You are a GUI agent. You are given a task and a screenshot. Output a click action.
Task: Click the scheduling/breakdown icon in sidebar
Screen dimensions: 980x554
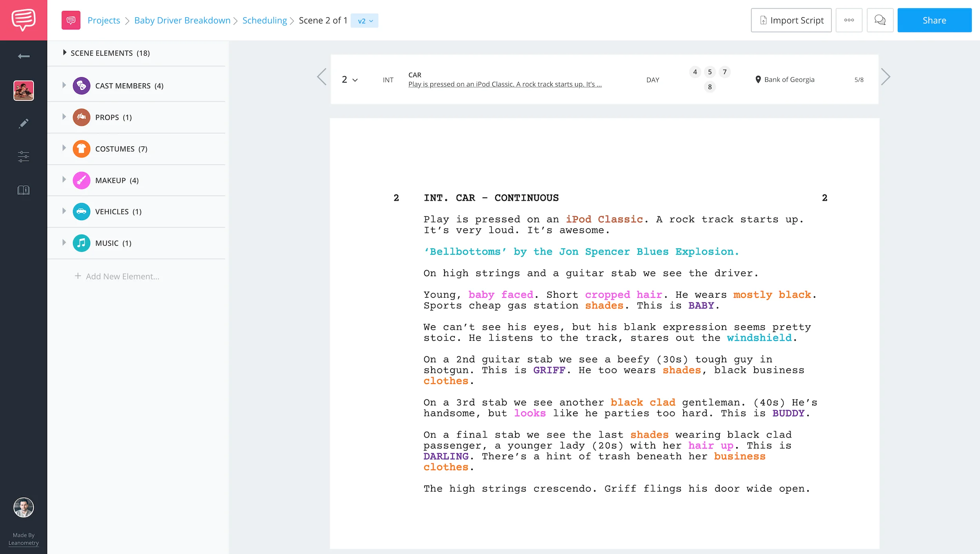(24, 157)
